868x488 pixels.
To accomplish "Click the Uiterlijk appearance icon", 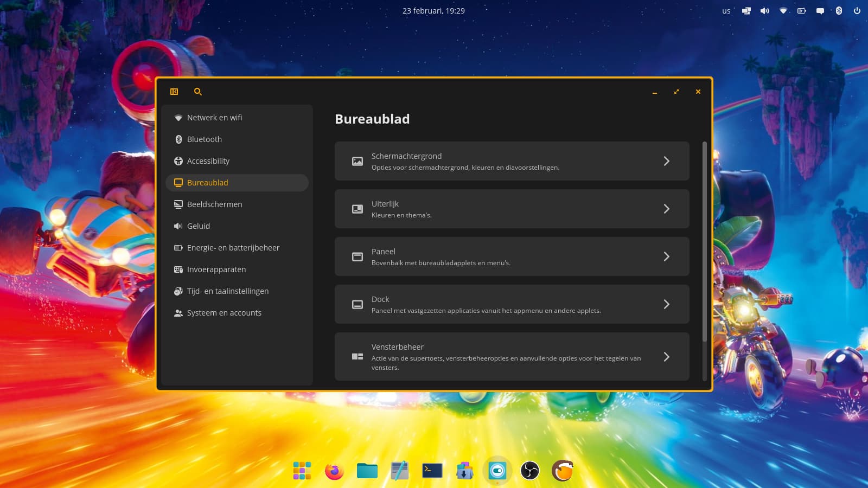I will pyautogui.click(x=358, y=209).
